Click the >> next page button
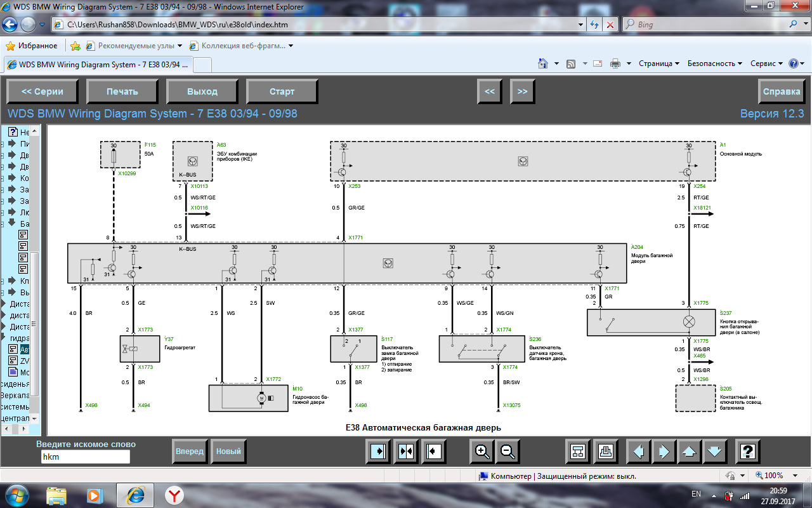 click(522, 91)
